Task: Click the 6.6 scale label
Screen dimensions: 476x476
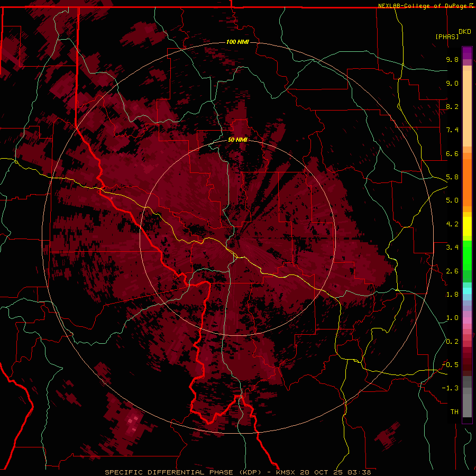Action: tap(452, 153)
